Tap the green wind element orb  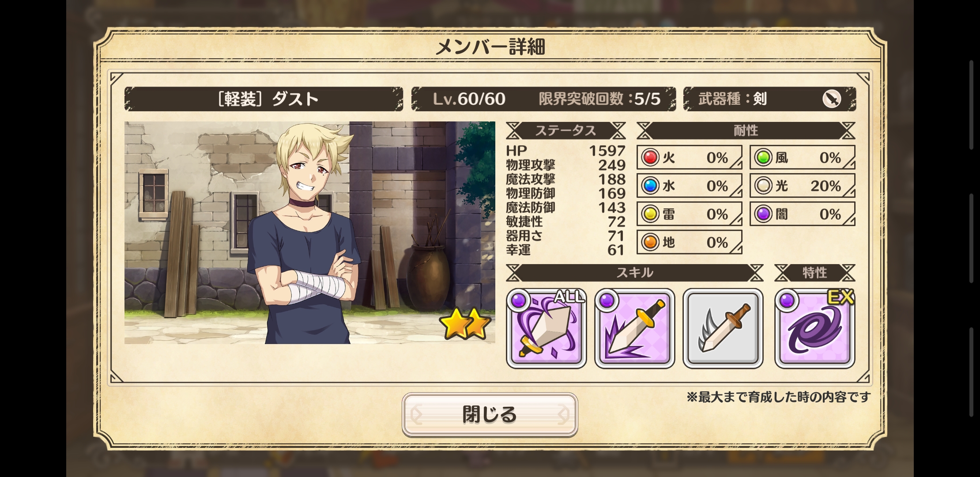coord(763,157)
